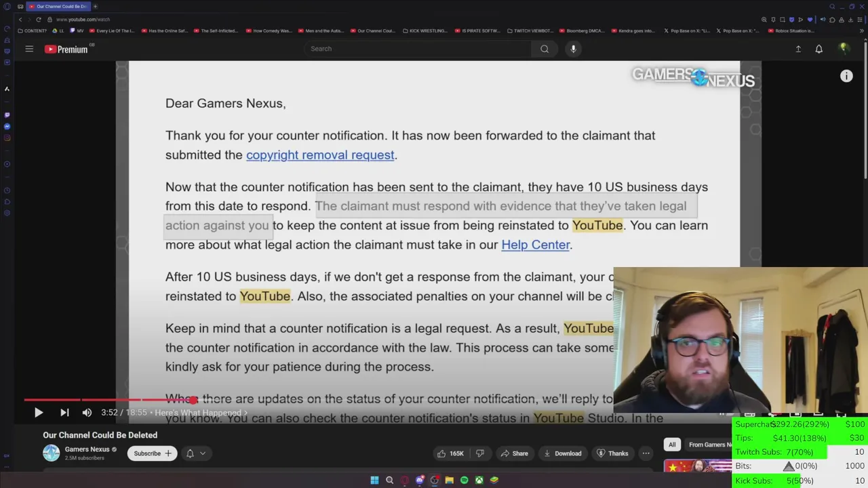Open 'Kendra goes into...' bookmark

coord(633,30)
